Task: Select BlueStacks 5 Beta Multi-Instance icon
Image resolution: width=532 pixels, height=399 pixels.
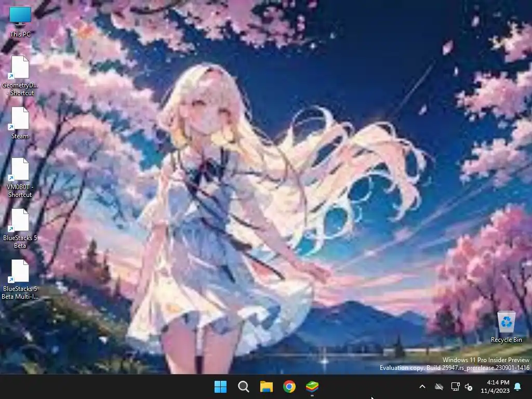Action: point(20,279)
